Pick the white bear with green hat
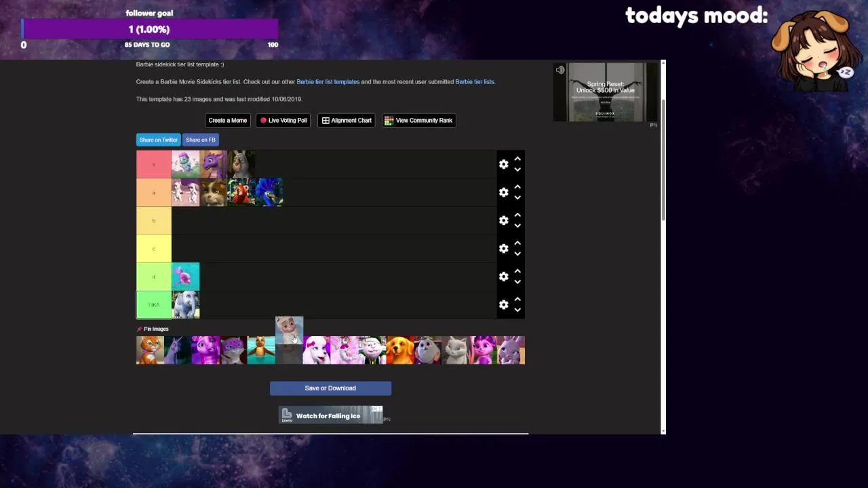This screenshot has width=868, height=488. (x=372, y=350)
